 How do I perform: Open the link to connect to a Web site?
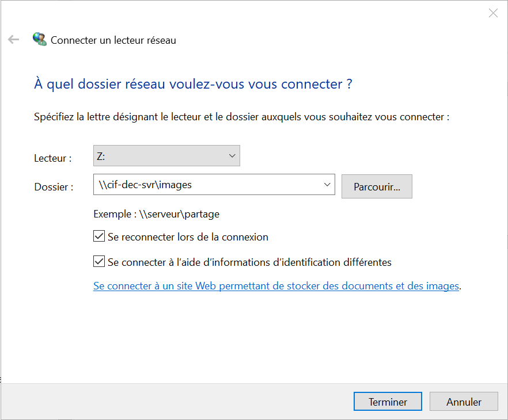coord(276,286)
